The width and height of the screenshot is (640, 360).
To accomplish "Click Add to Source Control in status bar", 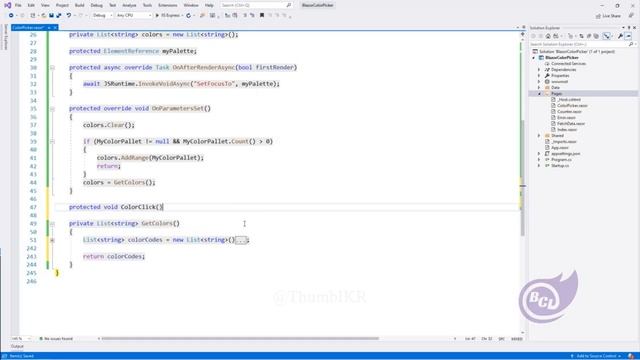I will pyautogui.click(x=596, y=356).
